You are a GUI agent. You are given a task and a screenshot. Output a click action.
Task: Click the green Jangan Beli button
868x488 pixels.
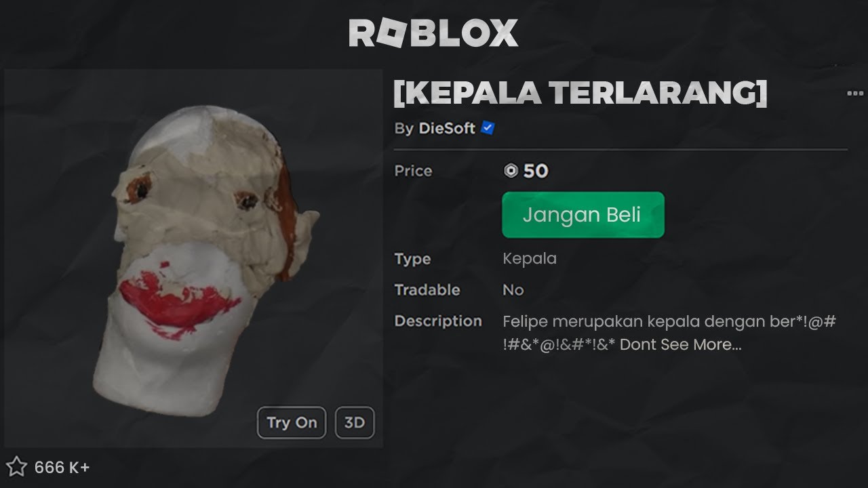[583, 215]
